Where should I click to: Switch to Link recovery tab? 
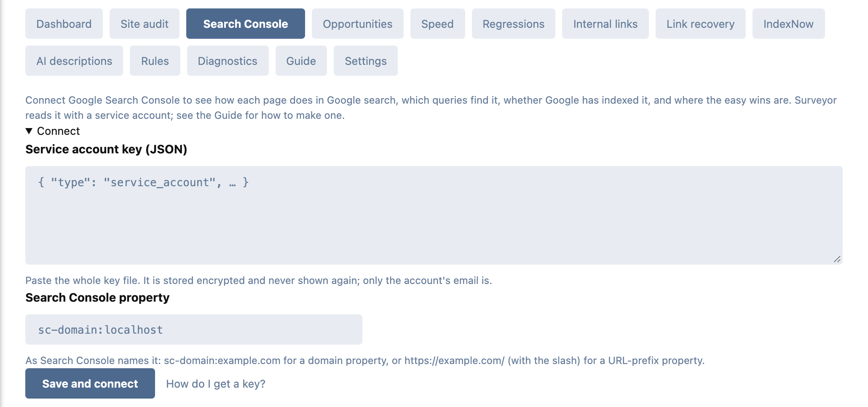tap(701, 24)
